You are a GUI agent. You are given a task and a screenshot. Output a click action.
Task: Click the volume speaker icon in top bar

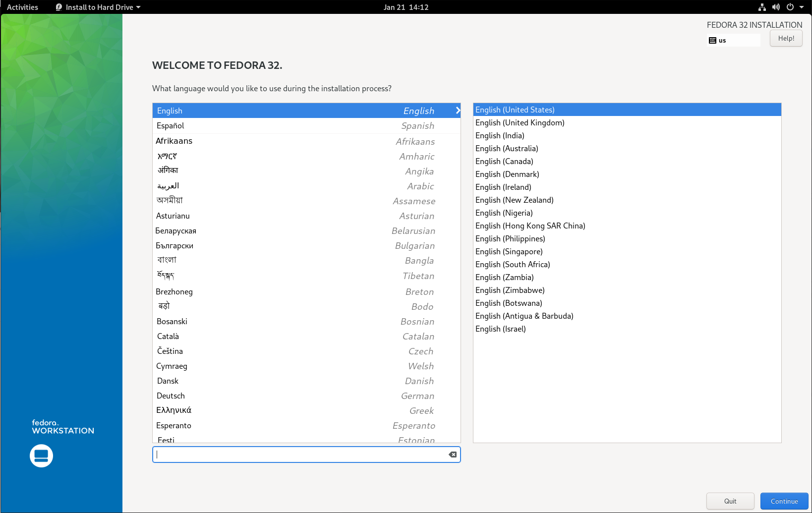tap(776, 7)
